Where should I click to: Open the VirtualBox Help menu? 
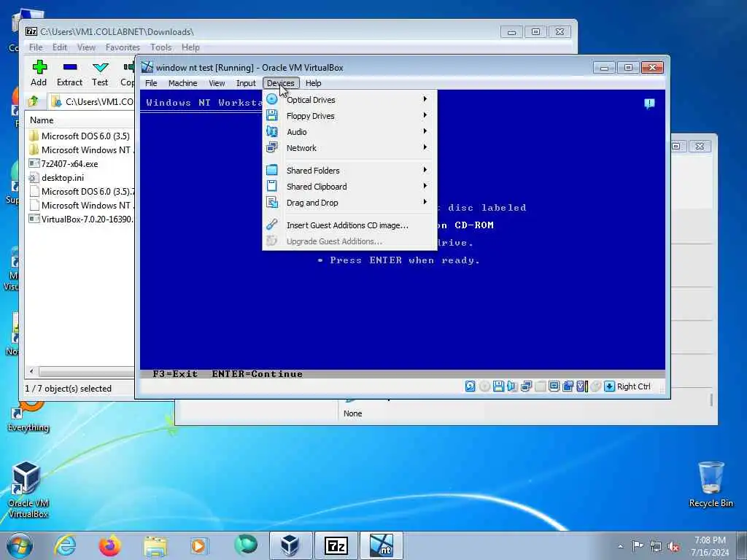(314, 83)
